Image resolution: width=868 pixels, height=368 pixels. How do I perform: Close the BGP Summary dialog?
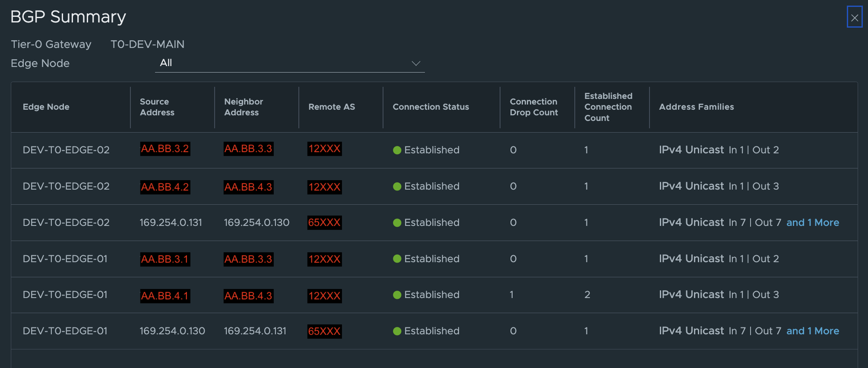pyautogui.click(x=854, y=18)
